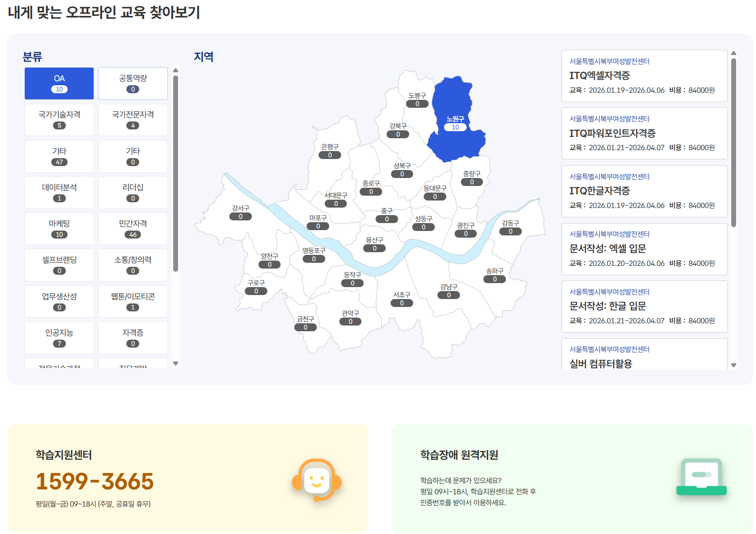
Task: Select the 기타 category with 0 courses
Action: 133,156
